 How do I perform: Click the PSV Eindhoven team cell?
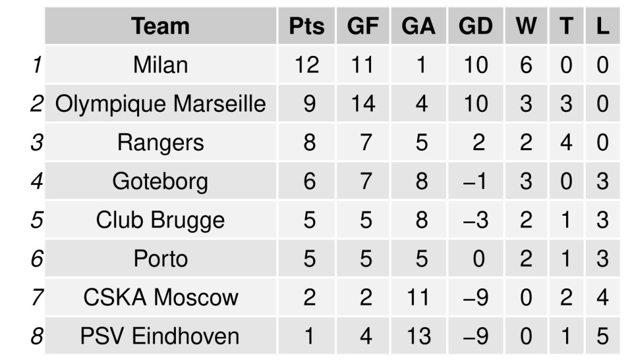(160, 336)
